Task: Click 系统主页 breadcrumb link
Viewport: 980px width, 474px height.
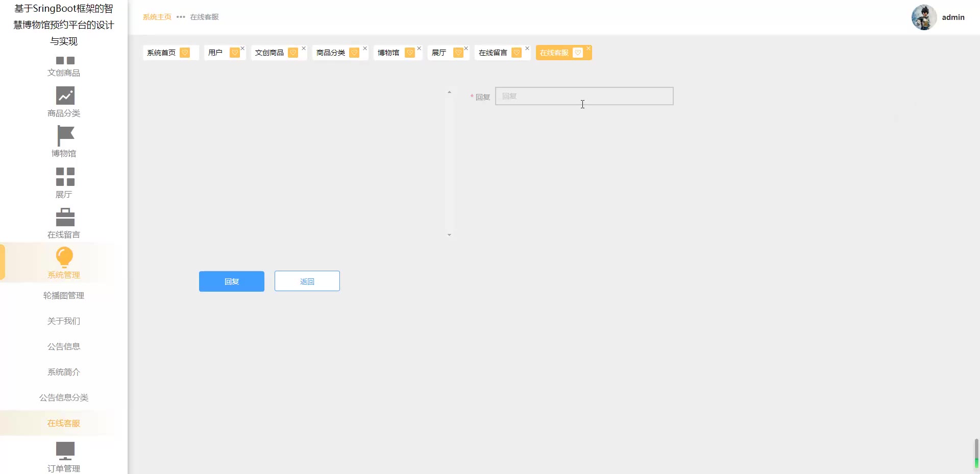Action: pos(157,17)
